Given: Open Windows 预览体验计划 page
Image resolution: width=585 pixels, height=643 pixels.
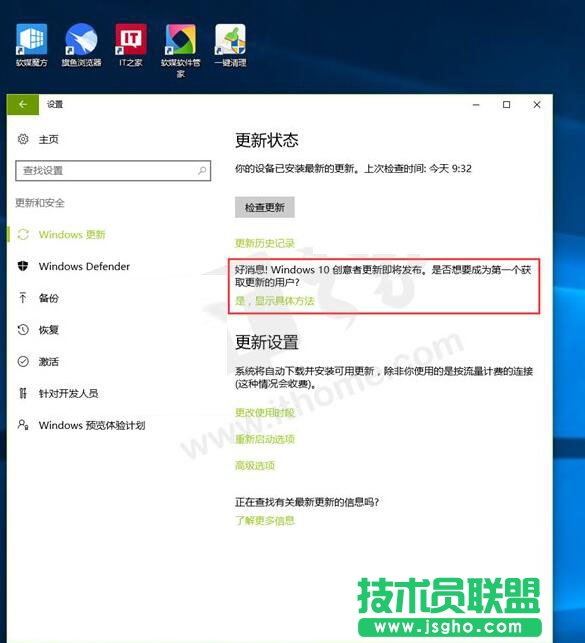Looking at the screenshot, I should (x=92, y=425).
